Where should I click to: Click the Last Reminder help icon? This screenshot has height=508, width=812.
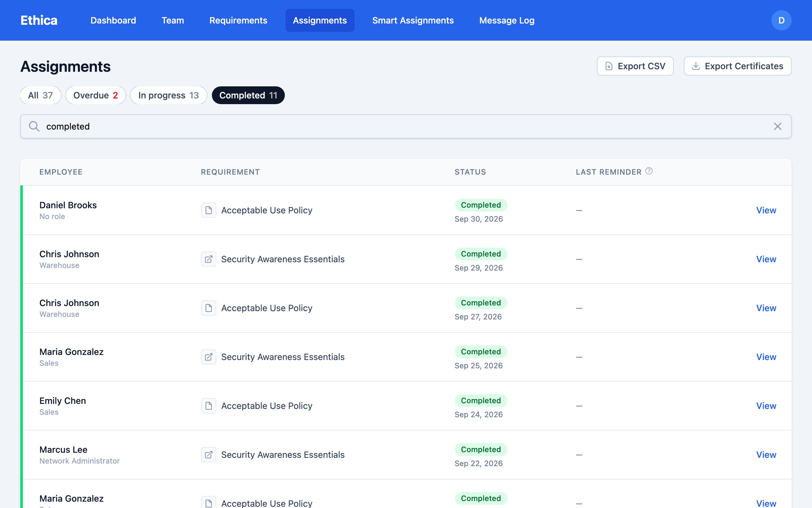pos(649,171)
